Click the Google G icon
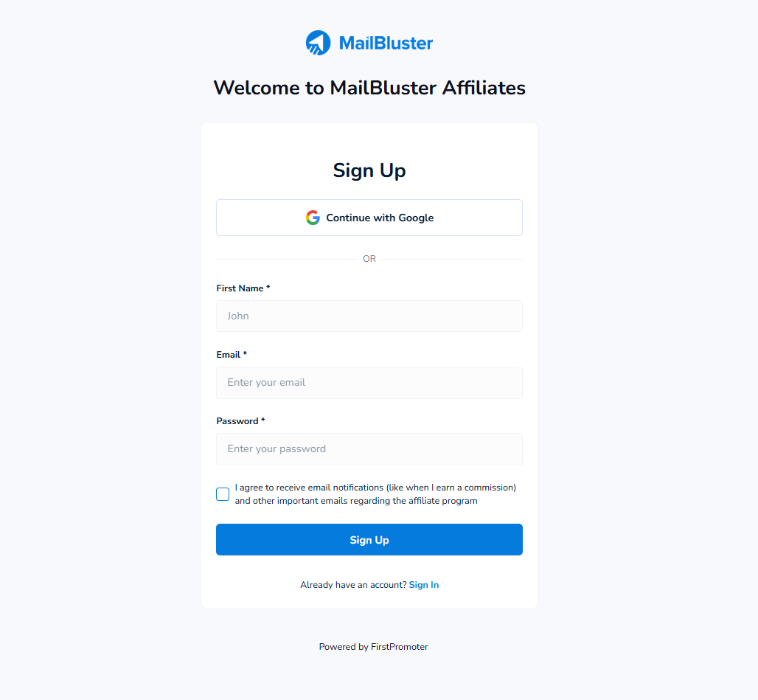The height and width of the screenshot is (700, 758). click(x=313, y=218)
